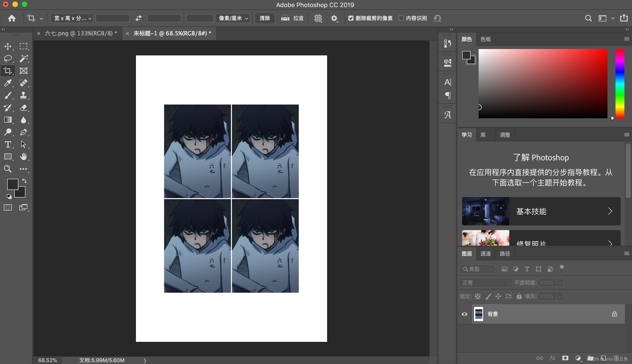Open the 宽 x 高 x 分 ratio preset dropdown

click(72, 18)
